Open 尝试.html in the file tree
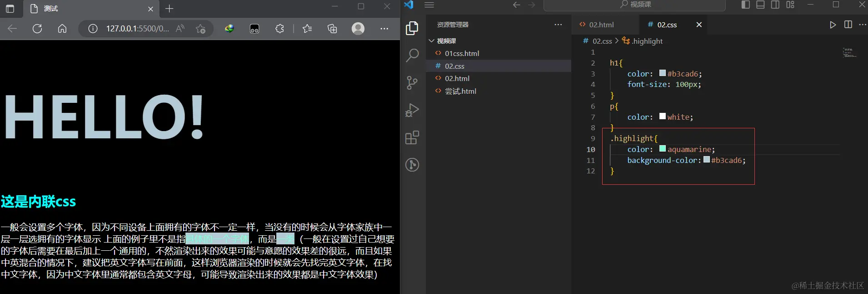The height and width of the screenshot is (294, 868). 460,91
